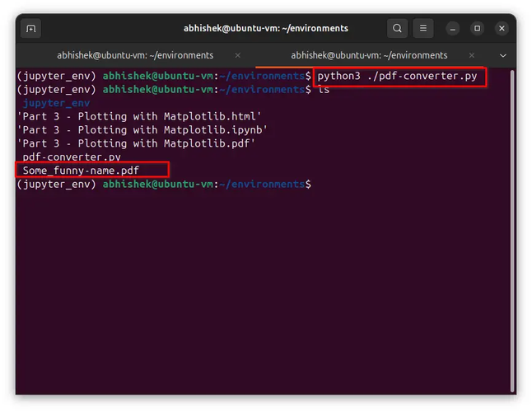Switch to the first terminal tab

(x=135, y=55)
